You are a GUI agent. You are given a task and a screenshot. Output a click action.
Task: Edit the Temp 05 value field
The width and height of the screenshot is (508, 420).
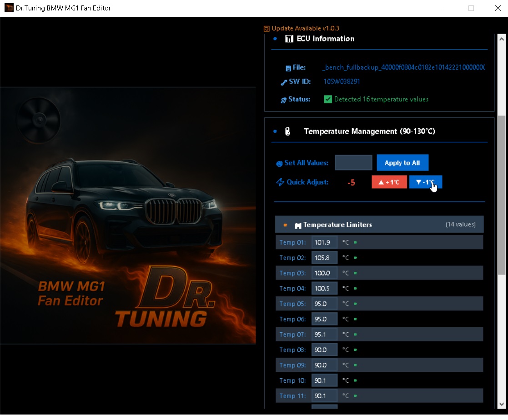pyautogui.click(x=324, y=304)
